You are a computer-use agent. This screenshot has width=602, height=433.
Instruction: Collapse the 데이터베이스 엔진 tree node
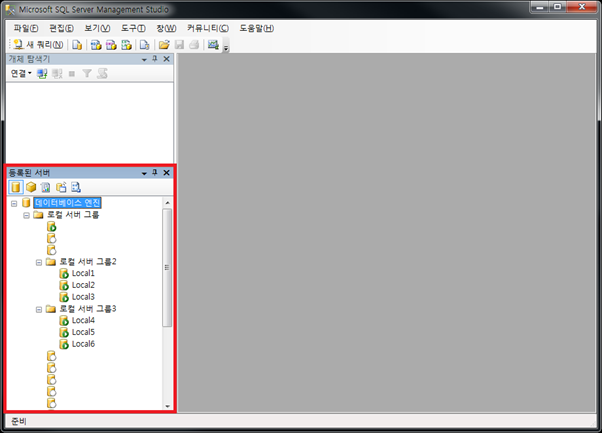point(14,203)
